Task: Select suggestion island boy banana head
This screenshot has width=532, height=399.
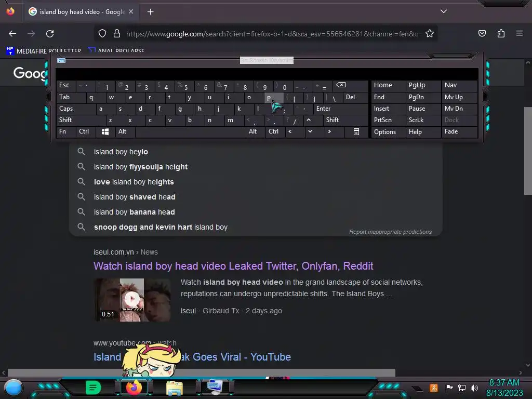Action: [x=256, y=212]
